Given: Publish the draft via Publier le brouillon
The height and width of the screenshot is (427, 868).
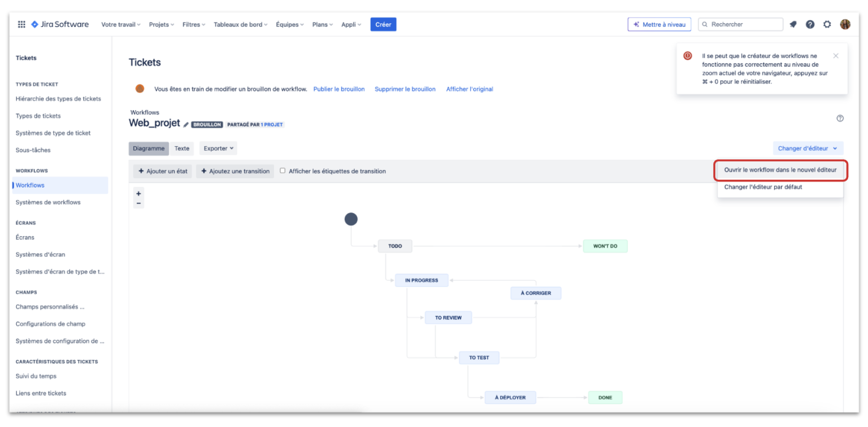Looking at the screenshot, I should click(339, 89).
